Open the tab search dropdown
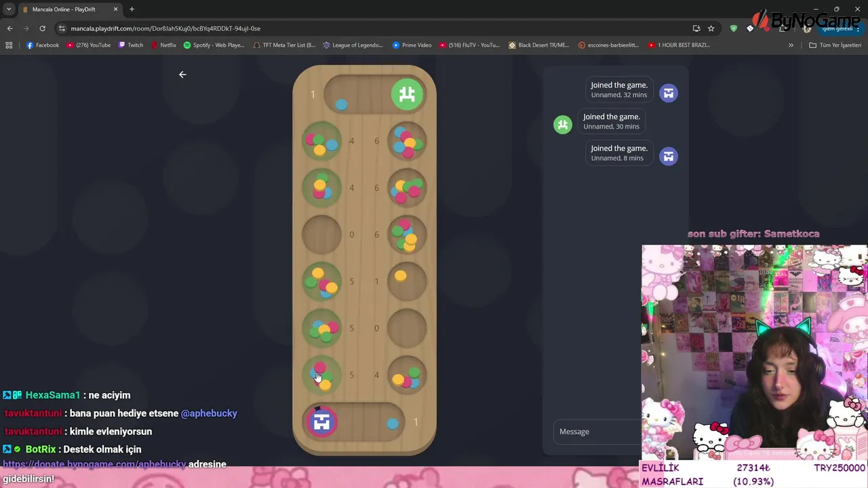This screenshot has height=488, width=868. tap(8, 9)
